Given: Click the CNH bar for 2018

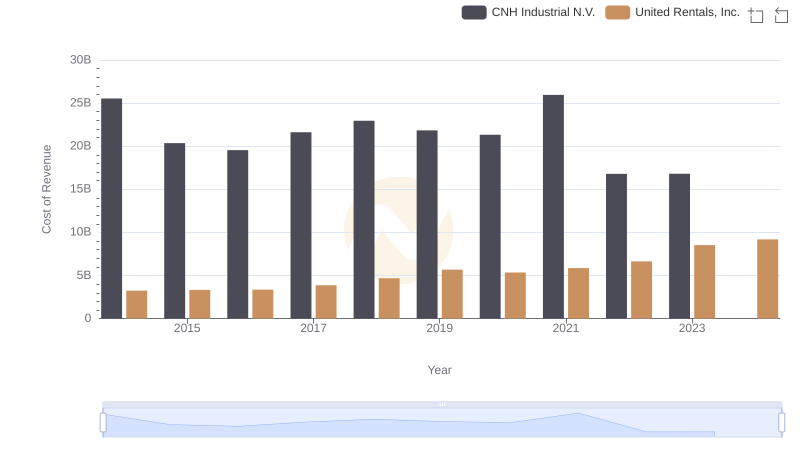Looking at the screenshot, I should coord(364,219).
